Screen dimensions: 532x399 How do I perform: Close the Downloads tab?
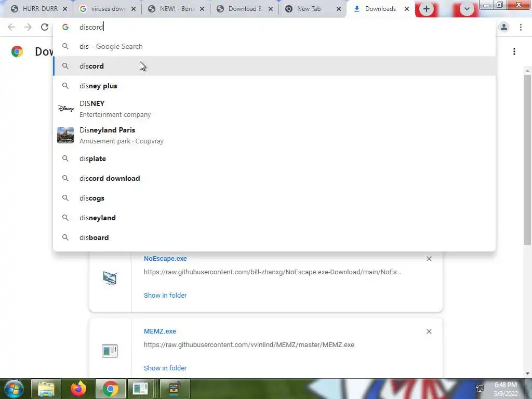(x=407, y=9)
